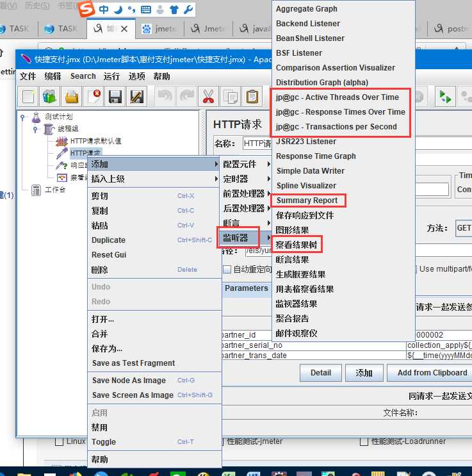
Task: Open the 后置处理器 submenu
Action: tap(247, 208)
